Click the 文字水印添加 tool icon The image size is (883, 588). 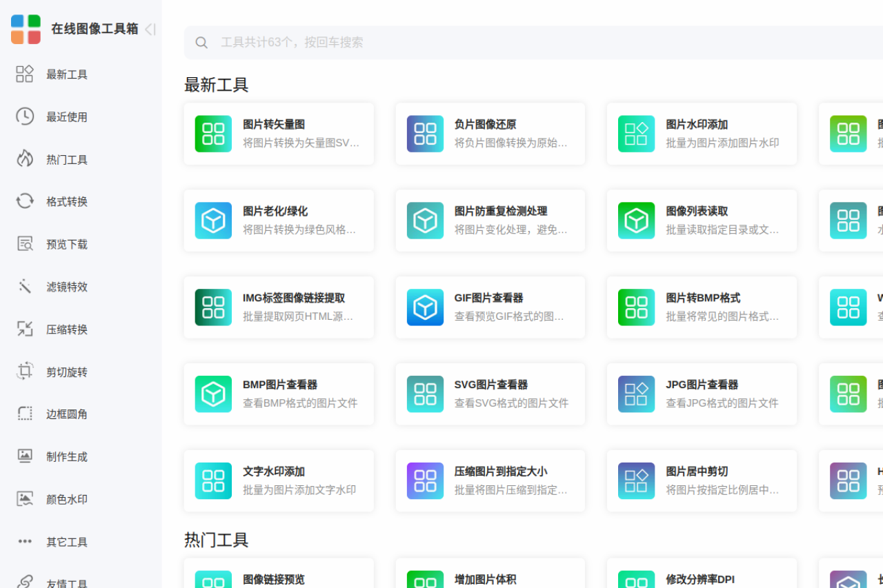213,481
